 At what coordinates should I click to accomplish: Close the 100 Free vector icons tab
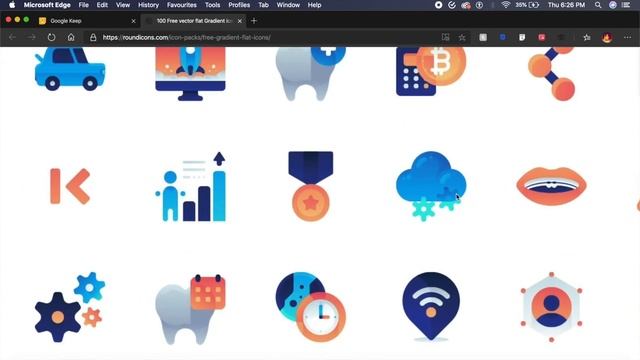coord(240,21)
